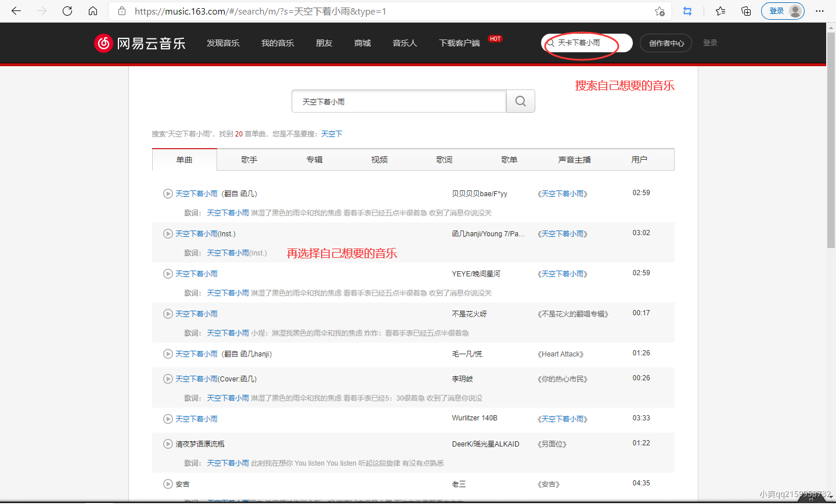836x504 pixels.
Task: Click browser 登录 profile button
Action: tap(783, 11)
